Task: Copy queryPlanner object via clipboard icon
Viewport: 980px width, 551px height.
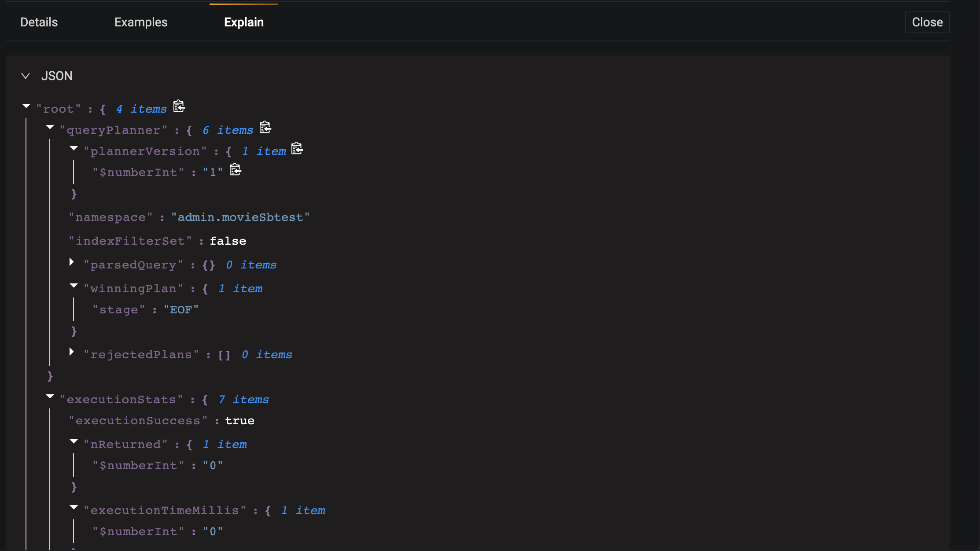Action: coord(265,128)
